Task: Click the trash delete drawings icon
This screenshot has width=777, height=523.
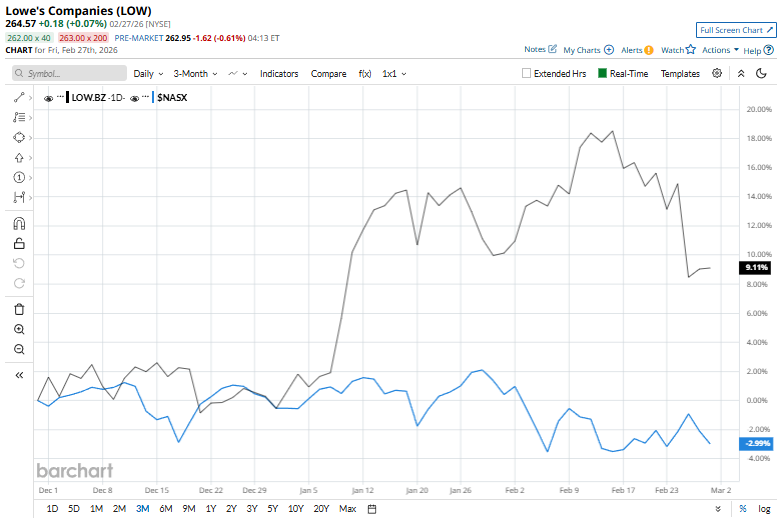Action: click(x=19, y=309)
